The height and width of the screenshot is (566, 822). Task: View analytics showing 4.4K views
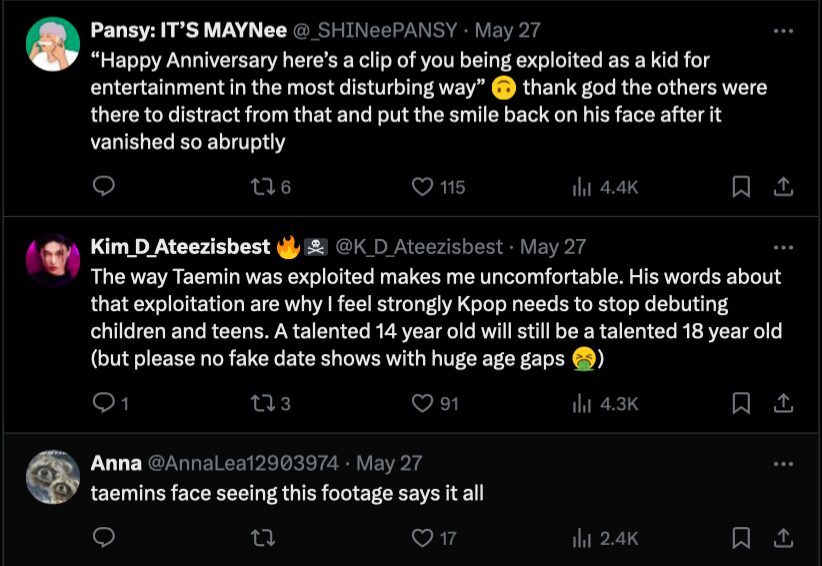pos(603,187)
